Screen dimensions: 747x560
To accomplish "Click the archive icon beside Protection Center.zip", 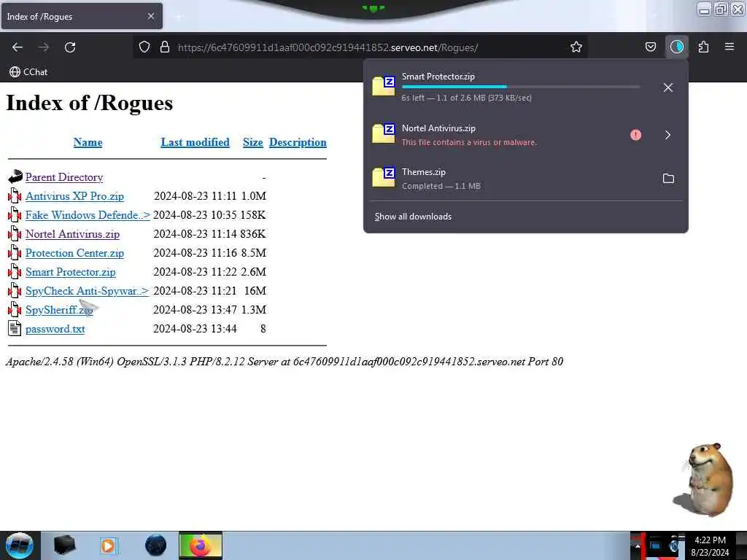I will click(x=15, y=253).
